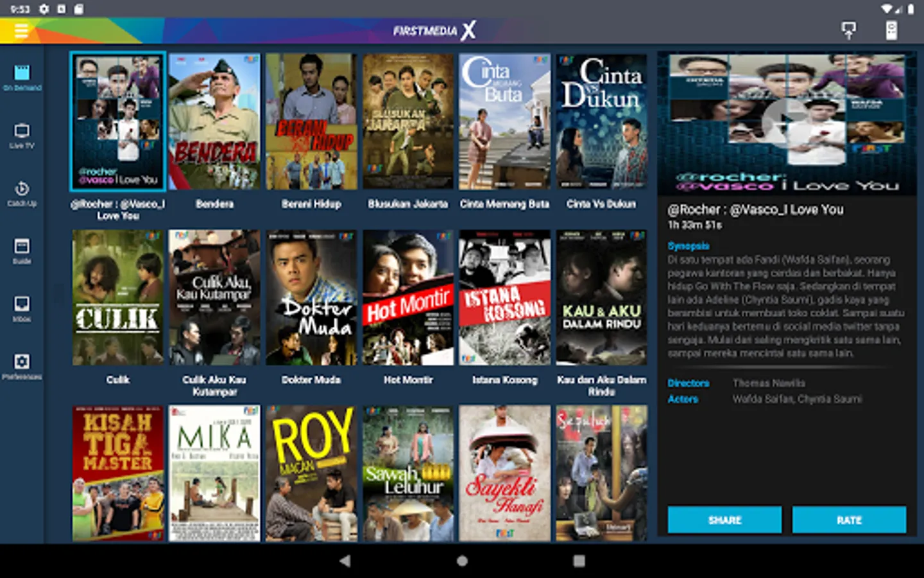The width and height of the screenshot is (924, 578).
Task: Click the Berani Hidup title text
Action: click(x=311, y=204)
